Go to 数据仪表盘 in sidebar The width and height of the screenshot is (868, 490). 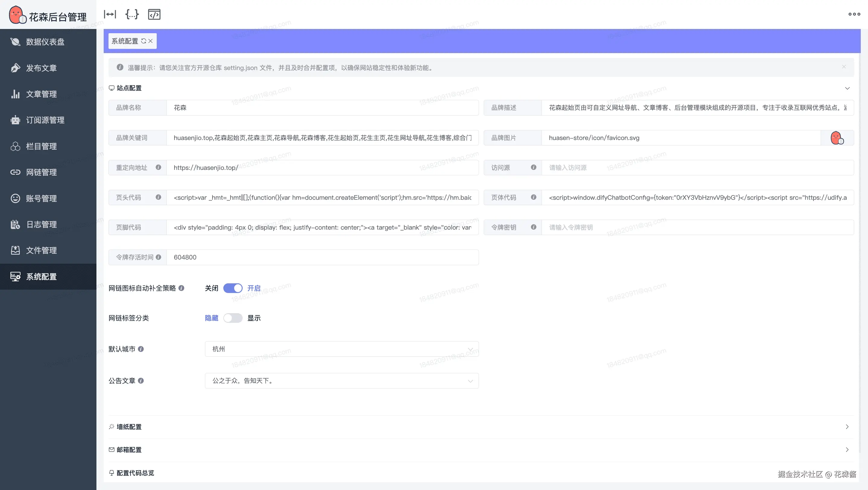(x=45, y=42)
